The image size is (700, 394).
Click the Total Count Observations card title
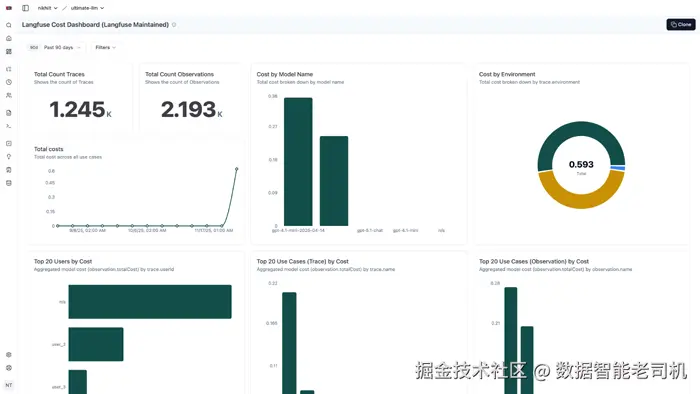pos(179,75)
